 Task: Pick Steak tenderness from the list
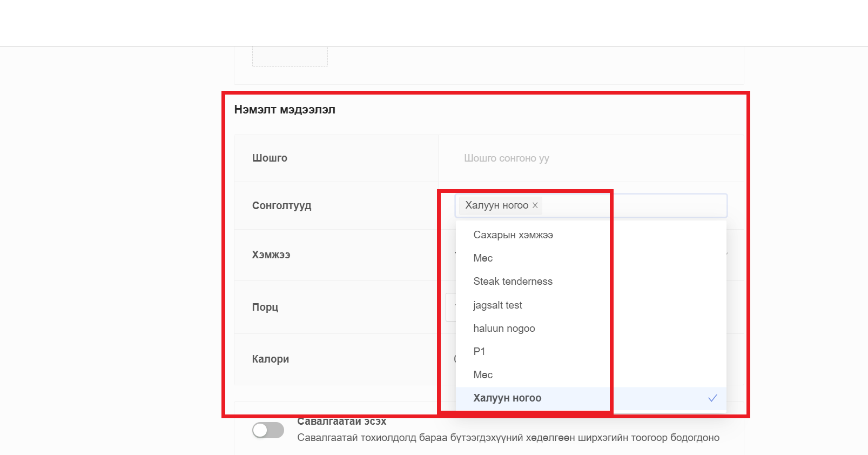[x=513, y=282]
